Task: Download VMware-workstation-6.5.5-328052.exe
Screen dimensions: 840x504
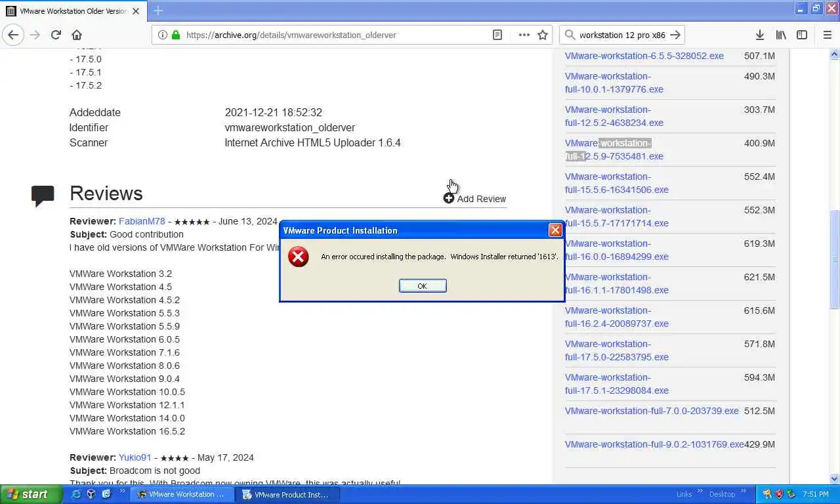Action: [x=644, y=56]
